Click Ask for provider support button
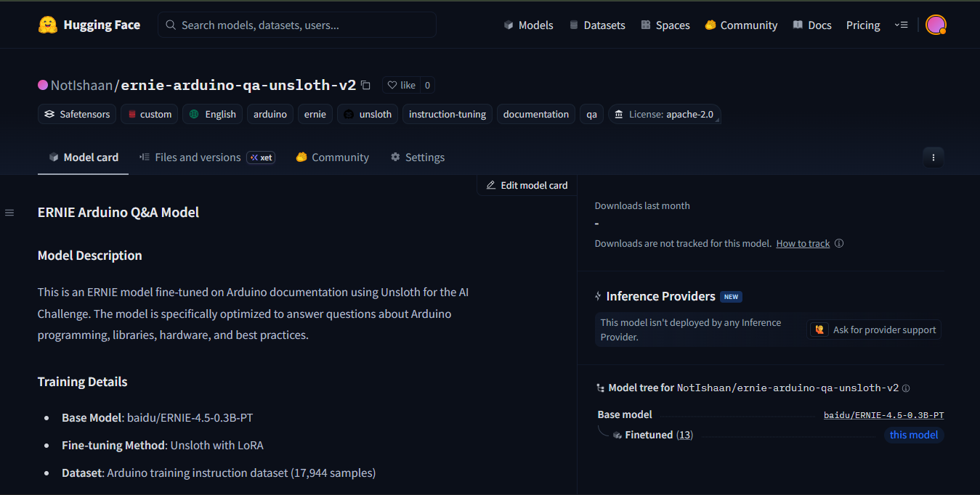Image resolution: width=980 pixels, height=495 pixels. pos(875,330)
